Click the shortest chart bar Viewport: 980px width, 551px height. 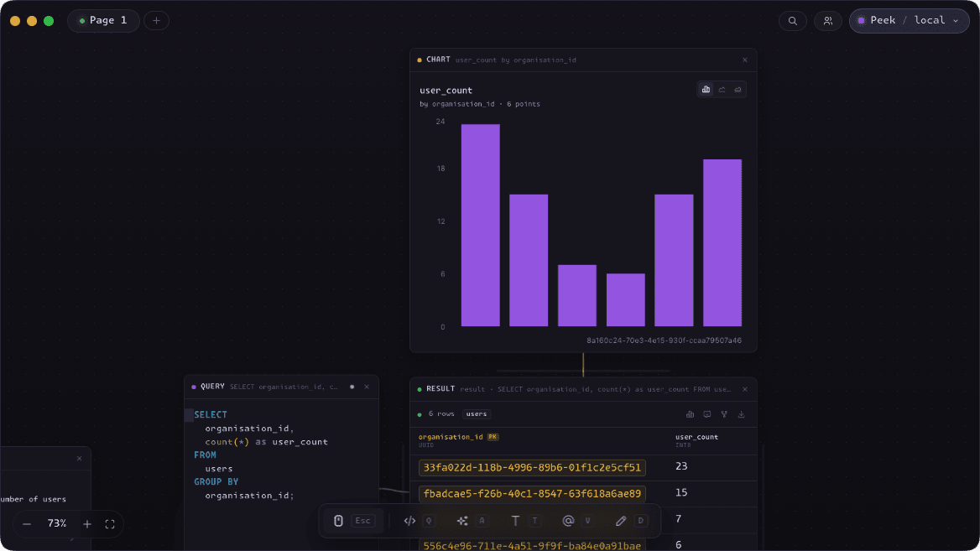(626, 300)
